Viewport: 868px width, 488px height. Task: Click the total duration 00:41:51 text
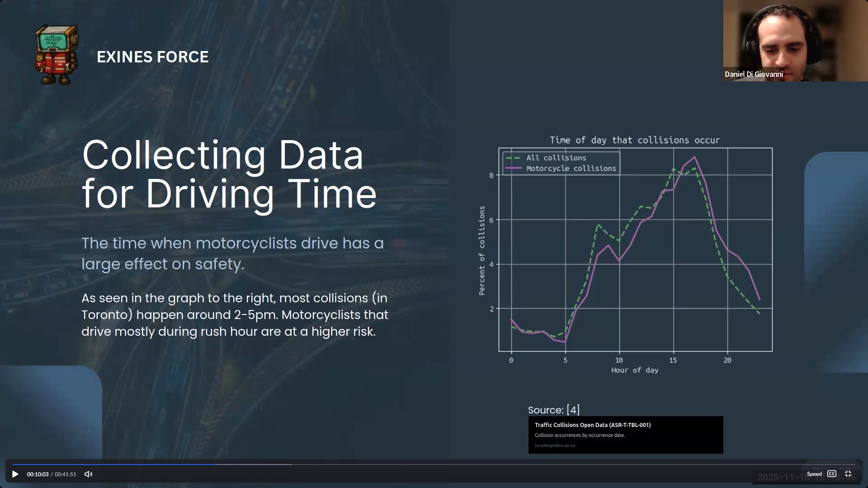click(66, 474)
